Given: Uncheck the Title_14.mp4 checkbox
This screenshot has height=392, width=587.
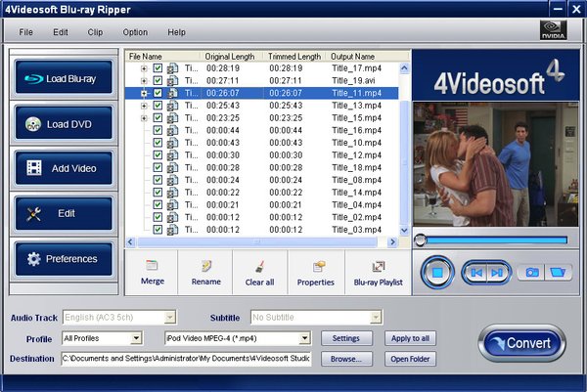Looking at the screenshot, I should pos(158,193).
